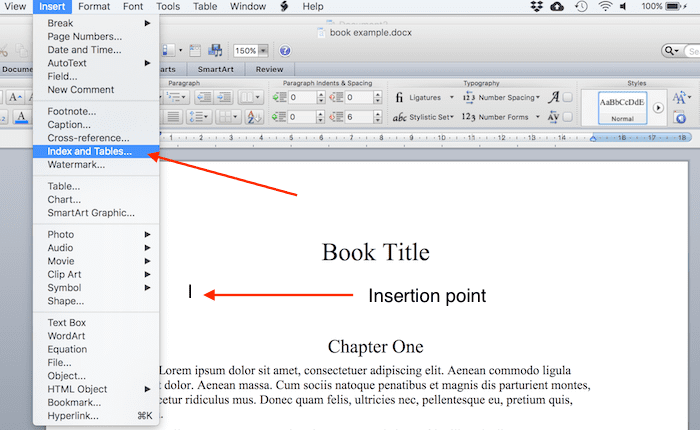Click the Increase Indent icon
700x430 pixels.
point(224,97)
